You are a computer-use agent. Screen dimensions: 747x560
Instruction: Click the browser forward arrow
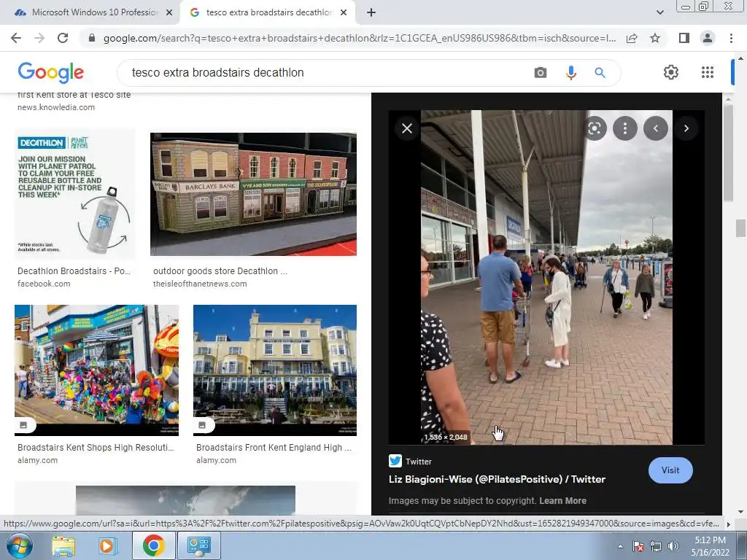click(x=39, y=38)
